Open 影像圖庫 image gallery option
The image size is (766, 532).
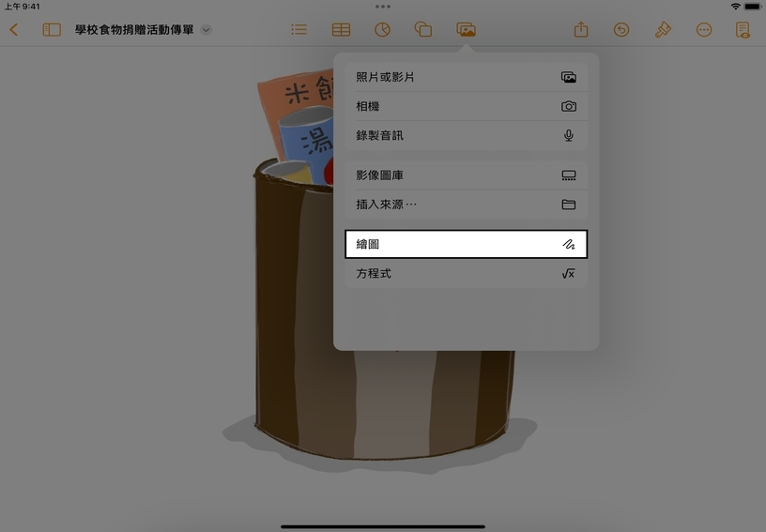[x=466, y=175]
